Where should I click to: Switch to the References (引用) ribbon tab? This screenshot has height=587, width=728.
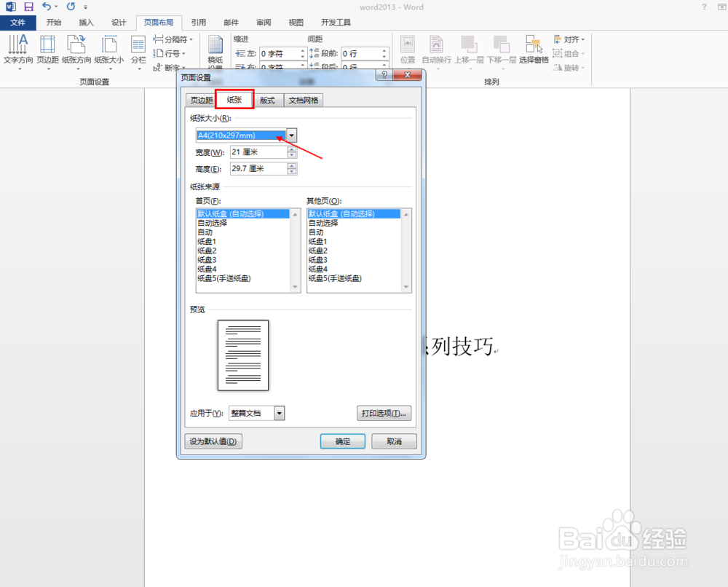pos(199,23)
